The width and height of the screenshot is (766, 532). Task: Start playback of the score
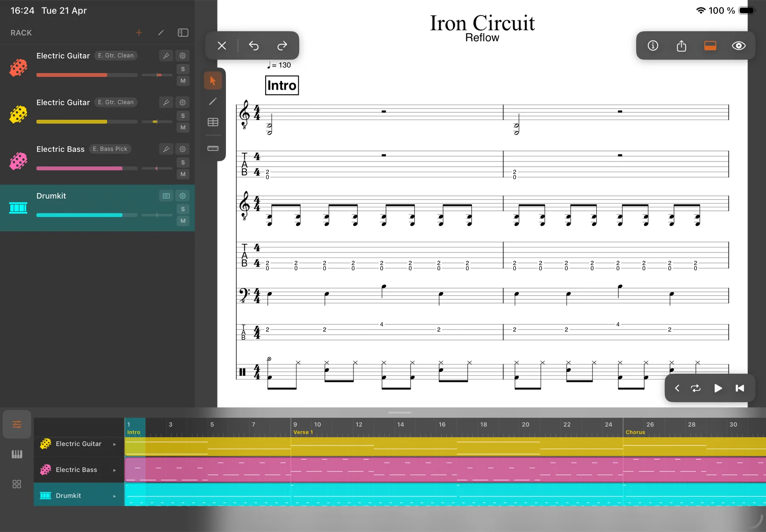pos(718,388)
